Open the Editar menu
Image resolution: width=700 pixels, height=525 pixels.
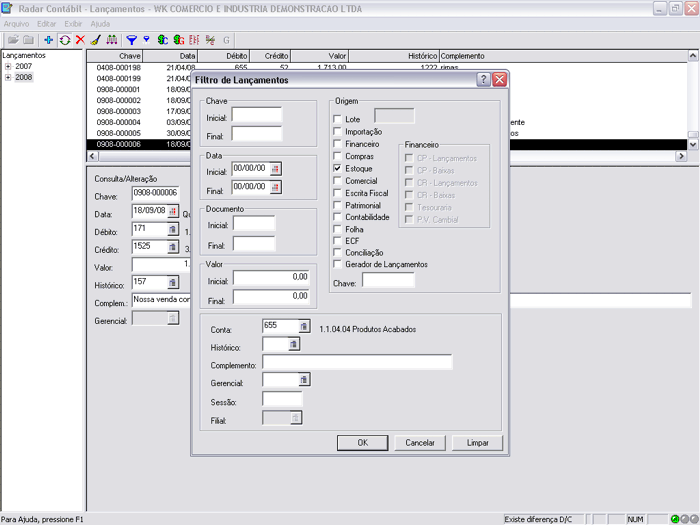[46, 23]
